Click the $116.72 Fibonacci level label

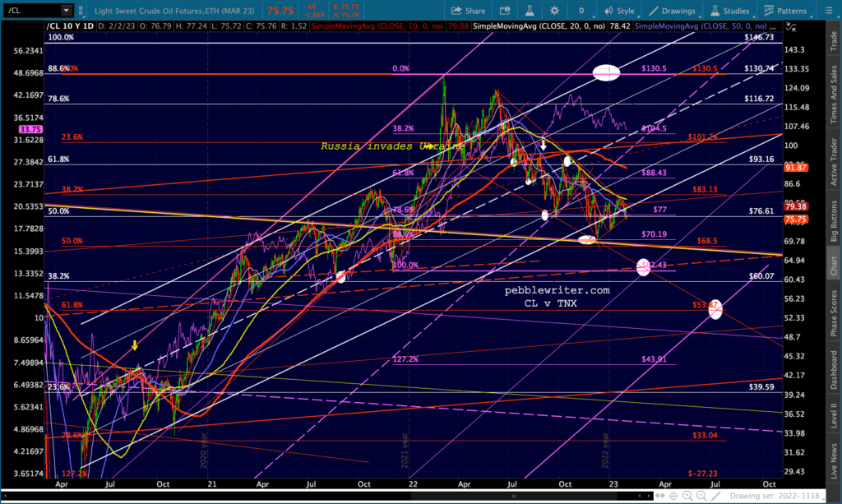point(759,99)
